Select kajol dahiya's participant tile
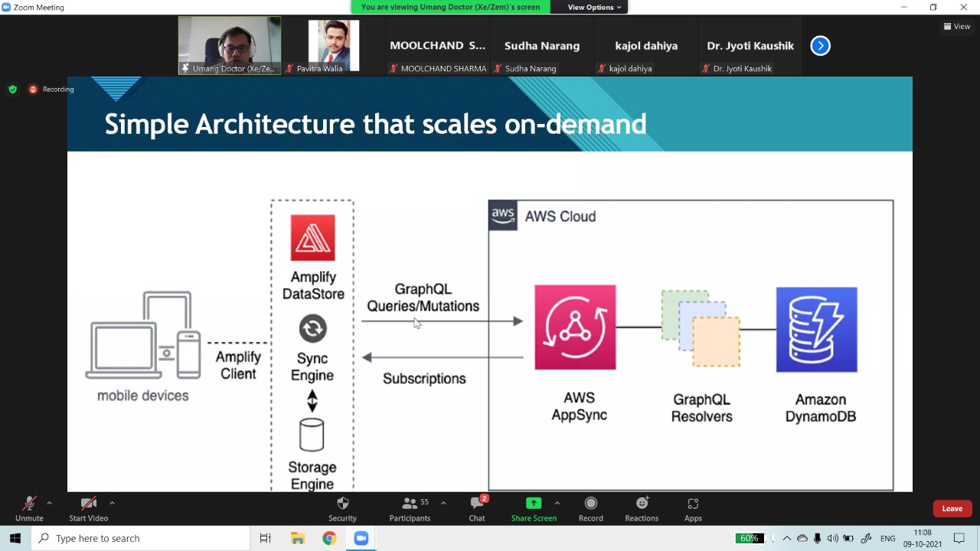Image resolution: width=980 pixels, height=551 pixels. point(646,46)
